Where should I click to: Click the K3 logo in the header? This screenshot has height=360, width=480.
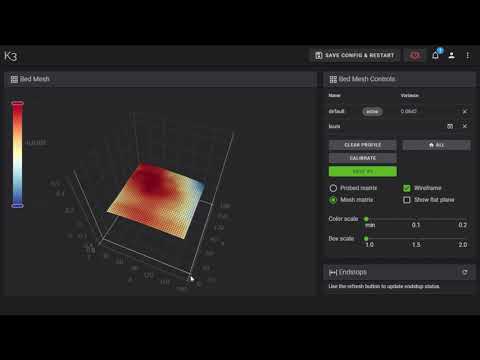coord(10,56)
